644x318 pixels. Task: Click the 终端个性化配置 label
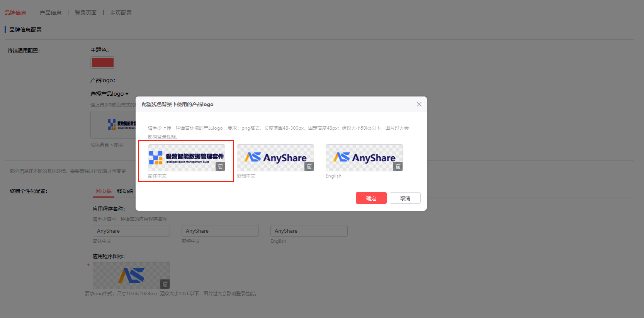point(29,191)
